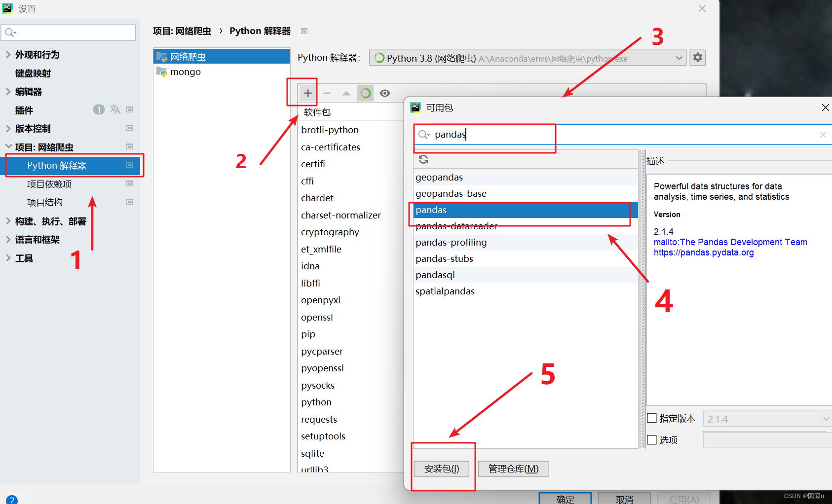Viewport: 832px width, 504px height.
Task: Open 项目结构 settings item
Action: (x=45, y=202)
